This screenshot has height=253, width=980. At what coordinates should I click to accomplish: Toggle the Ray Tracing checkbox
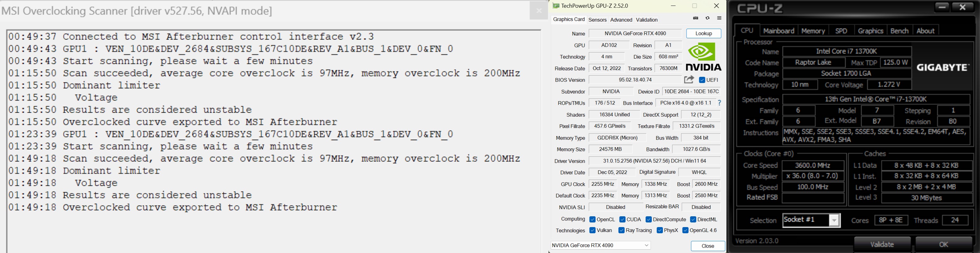621,230
